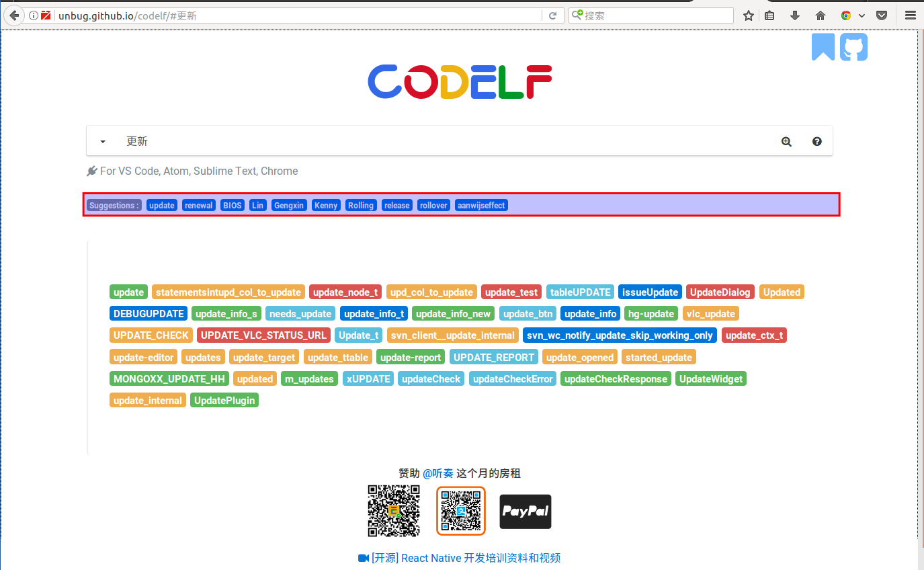924x570 pixels.
Task: Click the 'statementsintupd_col_to_update' tag
Action: pos(228,292)
